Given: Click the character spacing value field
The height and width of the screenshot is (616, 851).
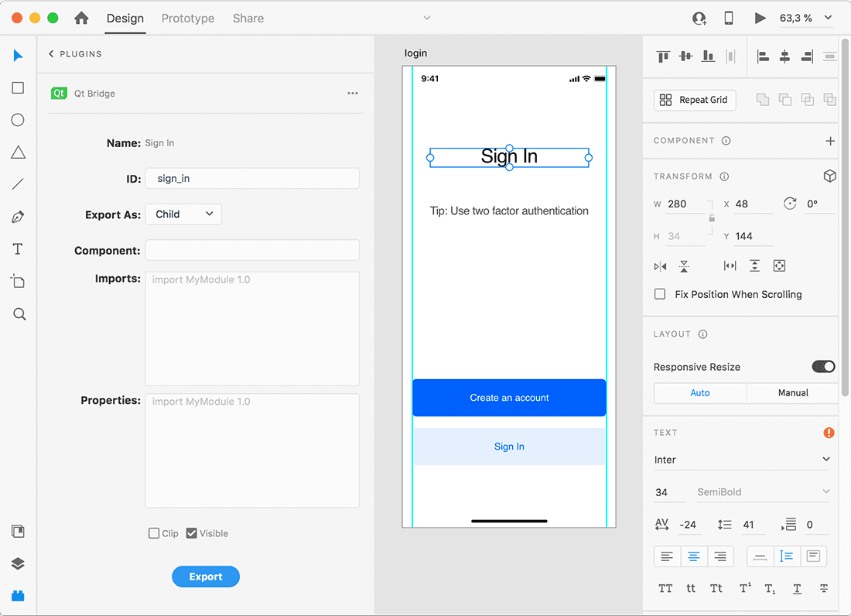Looking at the screenshot, I should pyautogui.click(x=689, y=524).
